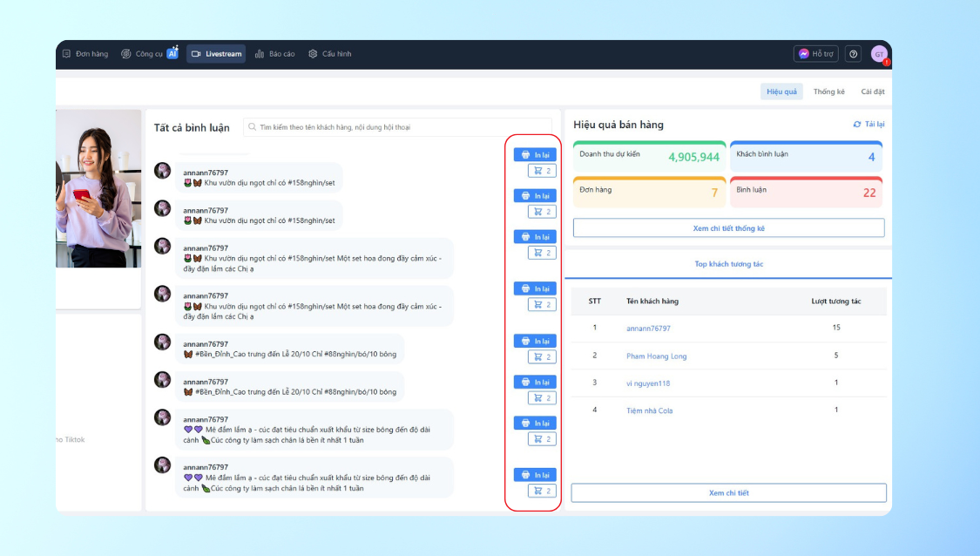Open the Pham Hoang Long customer link
Screen dimensions: 980x556
(x=656, y=356)
